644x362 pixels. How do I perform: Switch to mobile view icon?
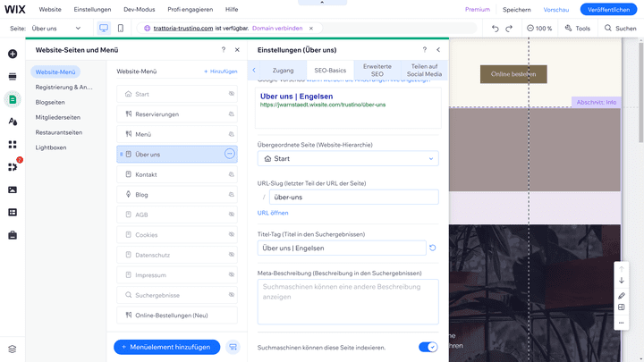[121, 29]
